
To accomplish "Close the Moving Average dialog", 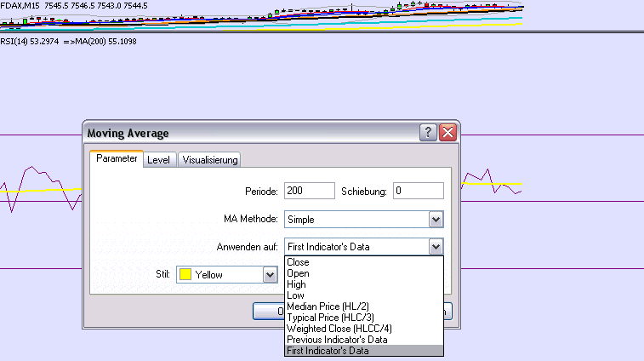I will [x=447, y=133].
